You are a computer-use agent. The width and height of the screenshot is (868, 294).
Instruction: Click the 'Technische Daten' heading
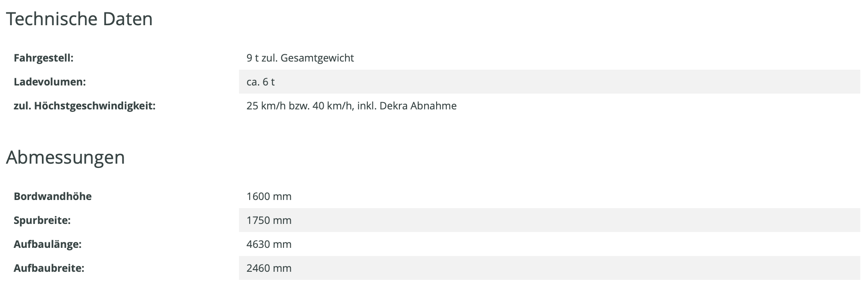[79, 19]
